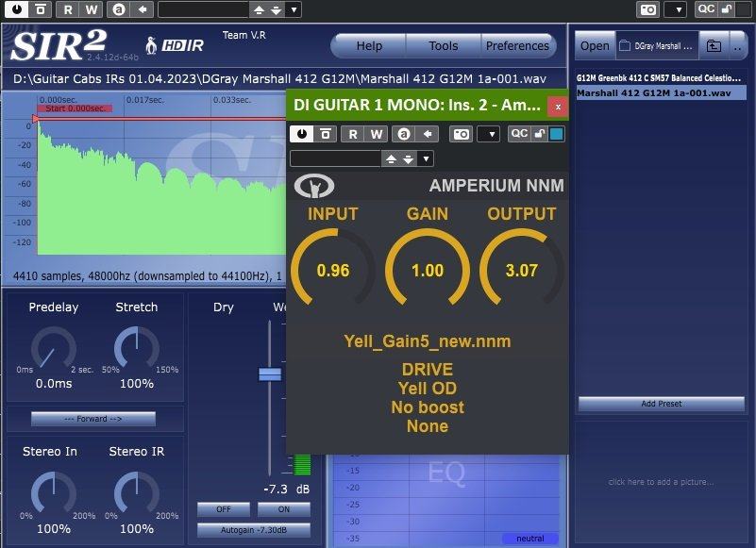Click the folder-up icon in SIR2 file browser
756x548 pixels.
(x=714, y=45)
